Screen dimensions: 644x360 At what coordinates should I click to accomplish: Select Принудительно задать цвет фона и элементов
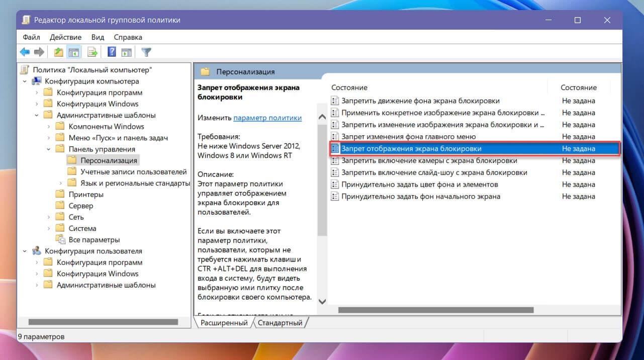pos(420,185)
